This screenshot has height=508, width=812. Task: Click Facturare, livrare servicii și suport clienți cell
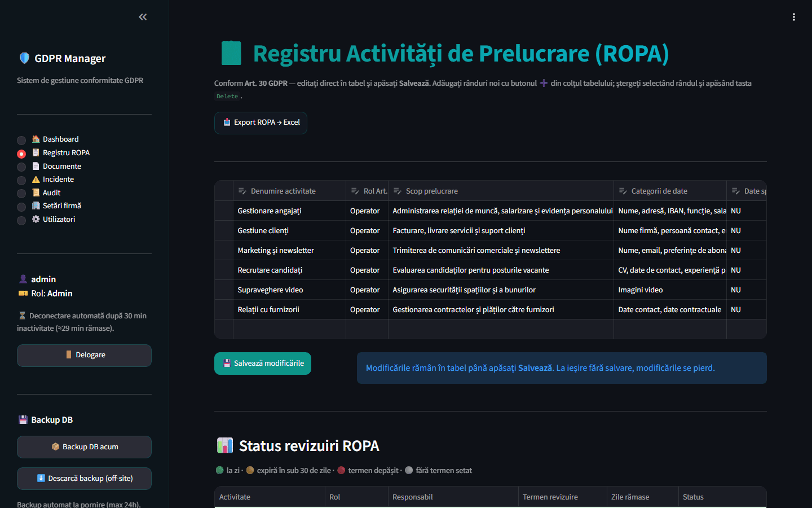coord(501,230)
